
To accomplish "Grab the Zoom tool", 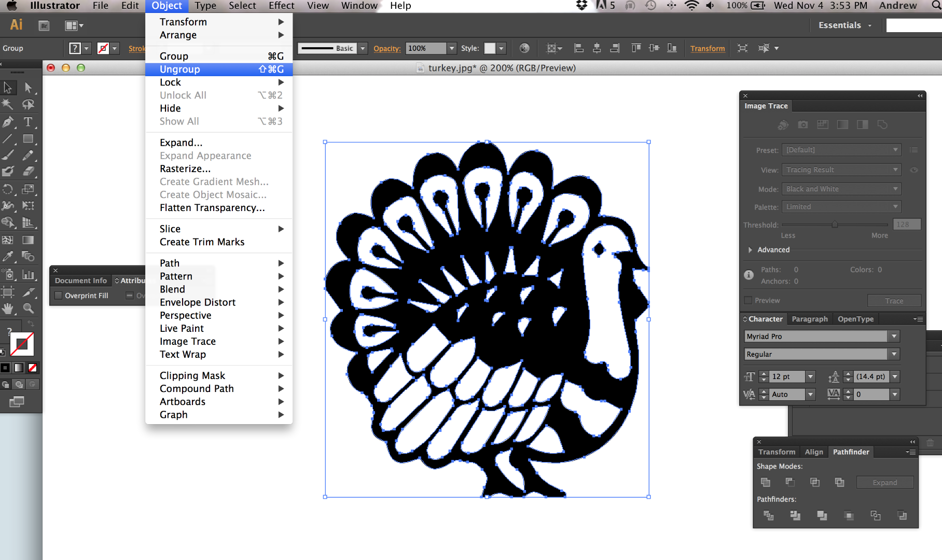I will [x=29, y=308].
